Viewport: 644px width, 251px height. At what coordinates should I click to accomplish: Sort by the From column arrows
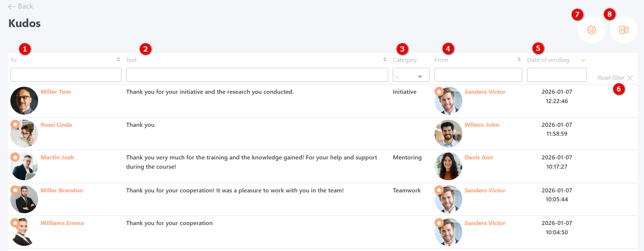point(519,59)
